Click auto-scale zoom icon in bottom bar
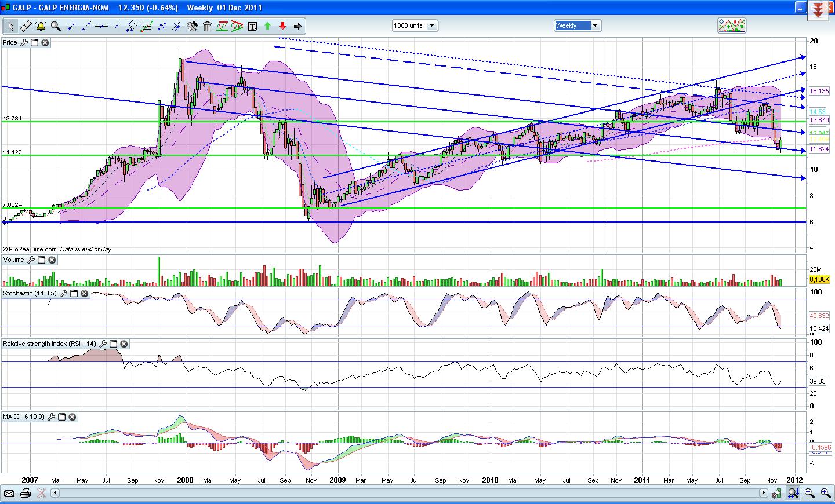 tap(793, 493)
